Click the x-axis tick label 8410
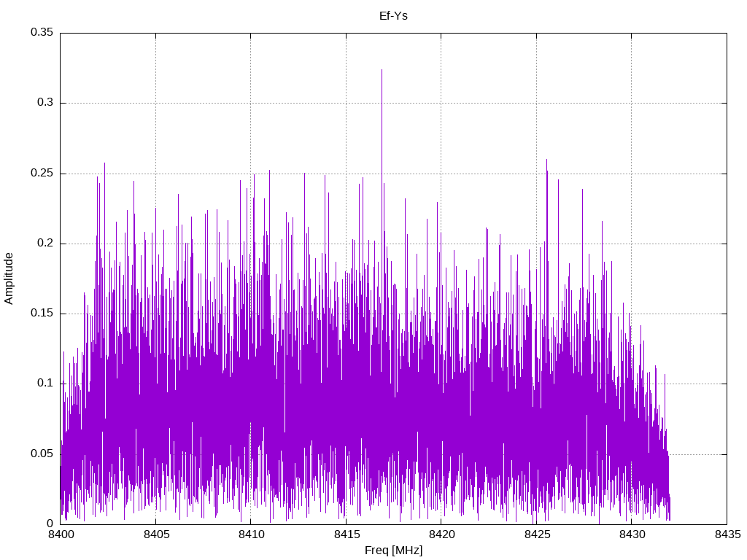747x560 pixels. click(251, 534)
